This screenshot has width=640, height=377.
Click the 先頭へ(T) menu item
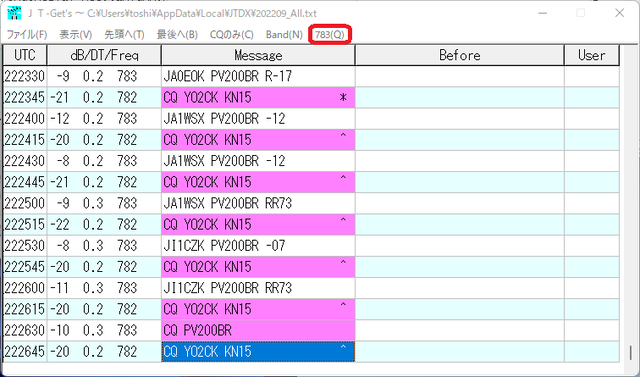coord(124,35)
